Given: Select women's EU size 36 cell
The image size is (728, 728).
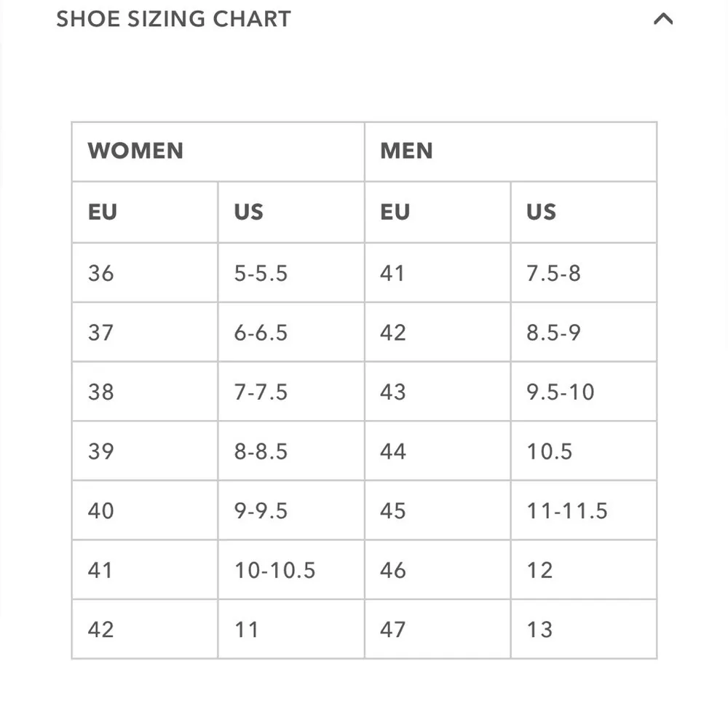Looking at the screenshot, I should (101, 273).
